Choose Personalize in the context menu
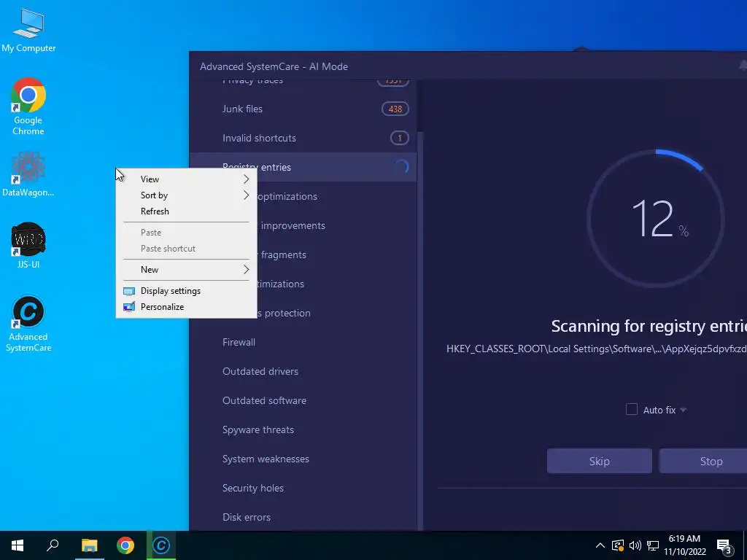 click(186, 307)
